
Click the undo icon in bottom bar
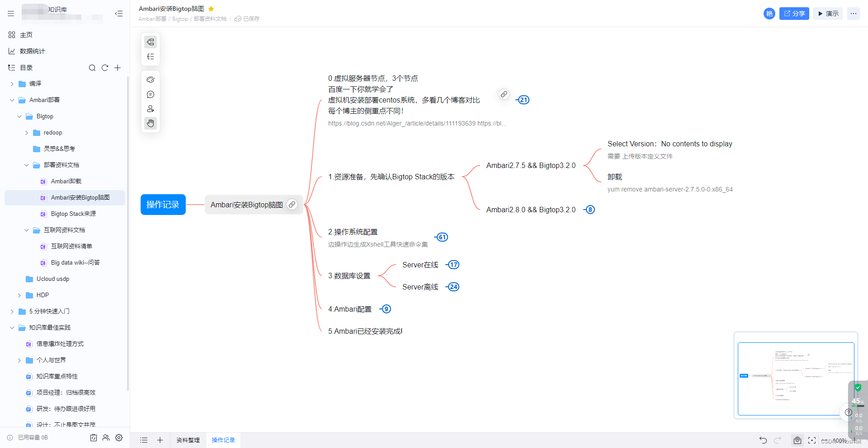coord(763,440)
